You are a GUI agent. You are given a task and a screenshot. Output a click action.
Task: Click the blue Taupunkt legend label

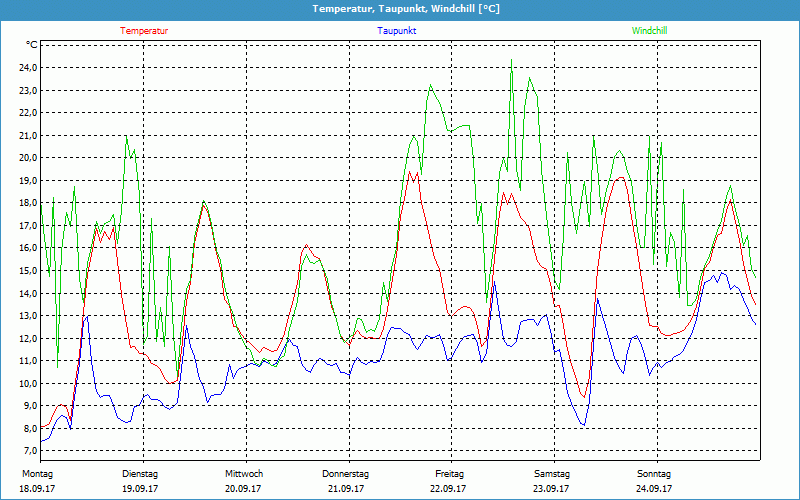[396, 31]
